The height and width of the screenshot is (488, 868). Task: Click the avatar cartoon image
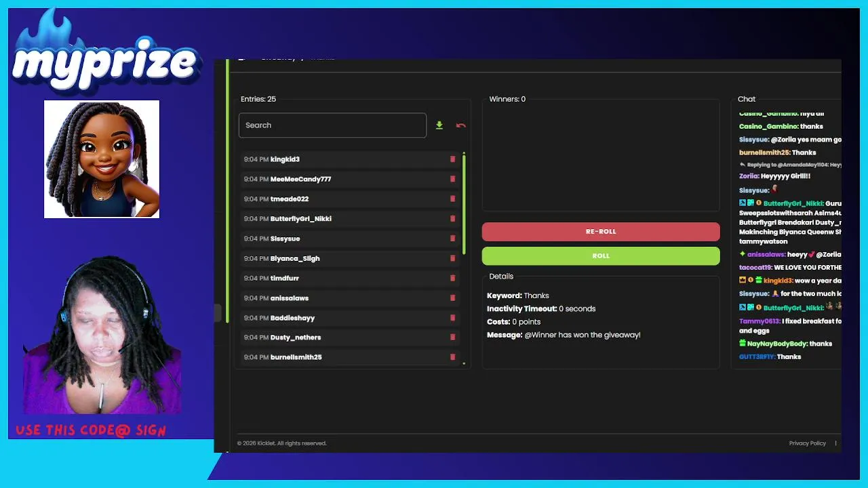pos(102,159)
